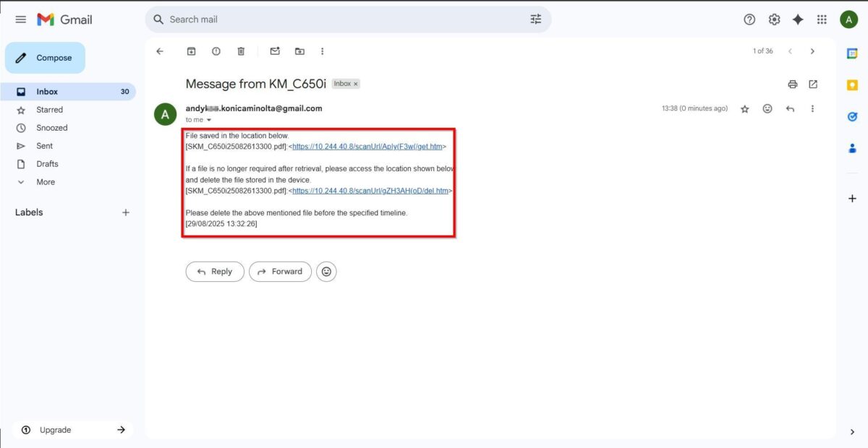Show search options in search bar
The width and height of the screenshot is (868, 448).
tap(535, 20)
